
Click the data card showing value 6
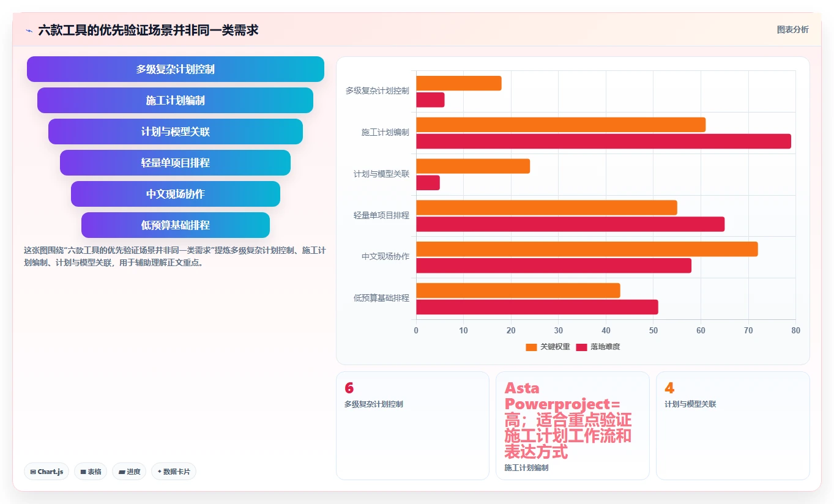[x=412, y=426]
